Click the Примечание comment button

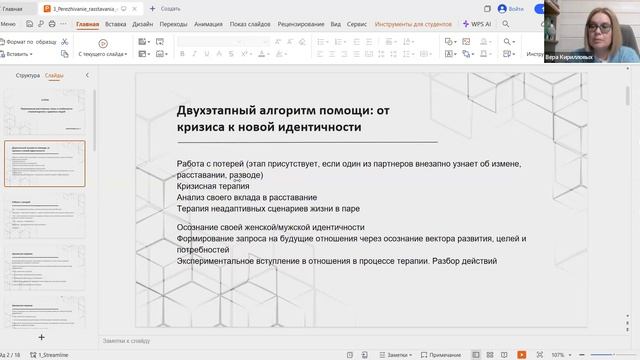click(441, 355)
